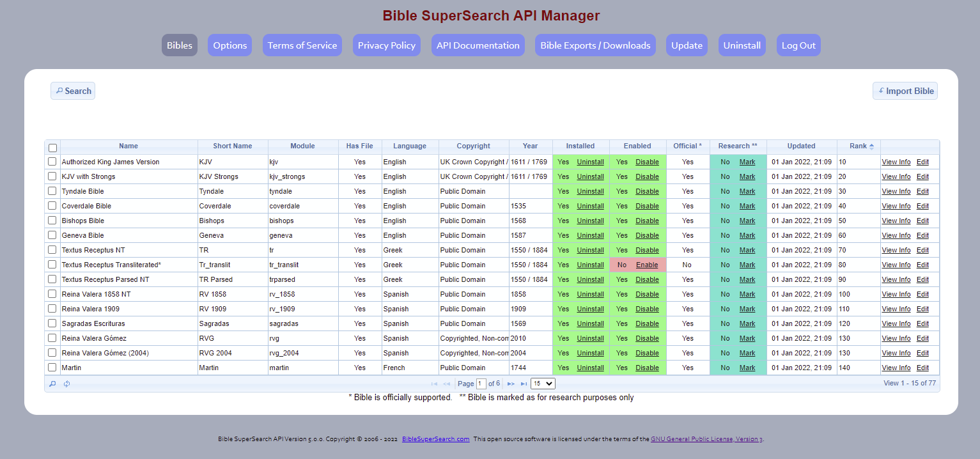
Task: Open GNU General Public License link
Action: pyautogui.click(x=706, y=439)
